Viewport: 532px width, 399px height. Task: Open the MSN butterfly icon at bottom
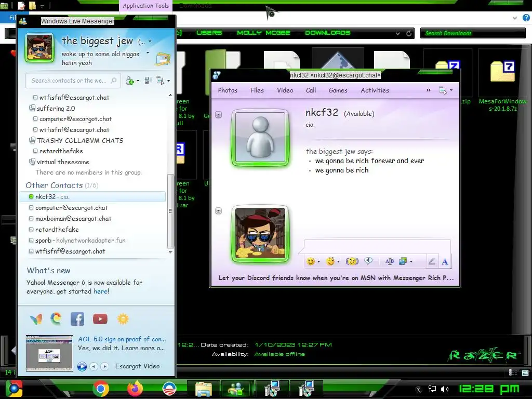36,320
